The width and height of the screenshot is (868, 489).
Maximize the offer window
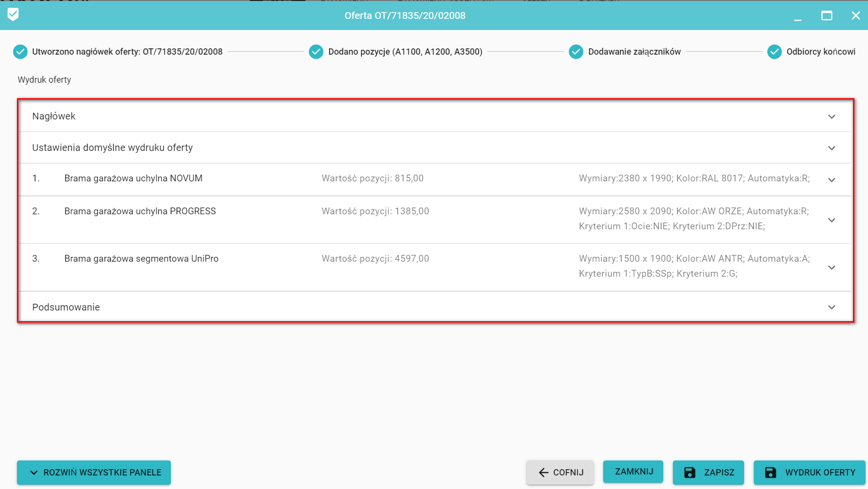point(827,15)
